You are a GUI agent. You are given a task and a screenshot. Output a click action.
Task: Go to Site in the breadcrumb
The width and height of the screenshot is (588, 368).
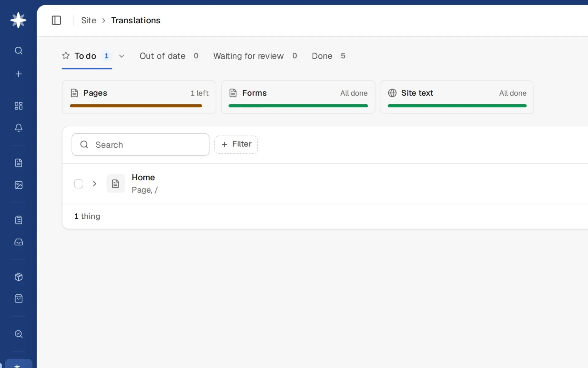point(89,20)
